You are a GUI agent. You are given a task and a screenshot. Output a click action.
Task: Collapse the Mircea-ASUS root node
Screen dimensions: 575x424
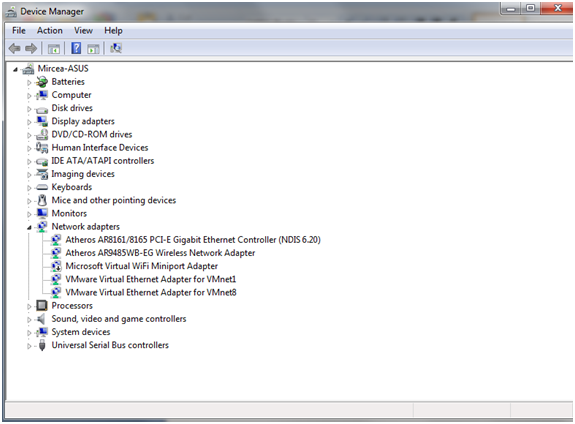coord(15,69)
